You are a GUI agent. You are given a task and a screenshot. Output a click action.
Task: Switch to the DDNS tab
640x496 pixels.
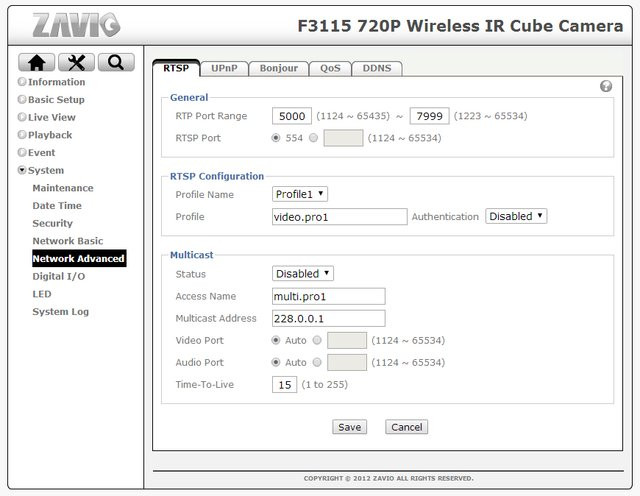[377, 69]
